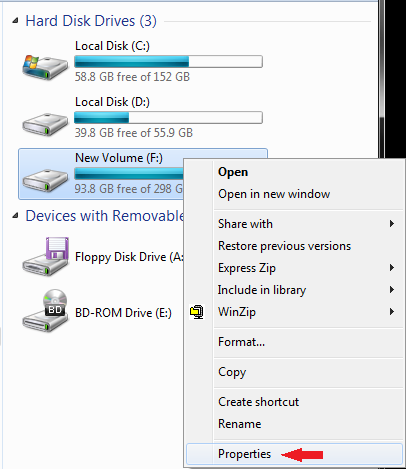Select the Local Disk (D:) drive icon

(x=45, y=124)
